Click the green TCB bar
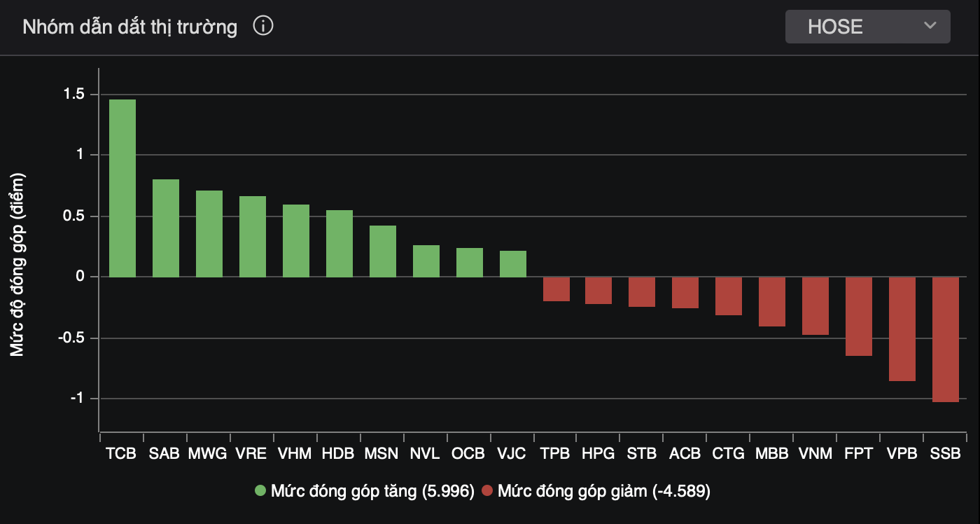Viewport: 980px width, 524px height. point(122,188)
